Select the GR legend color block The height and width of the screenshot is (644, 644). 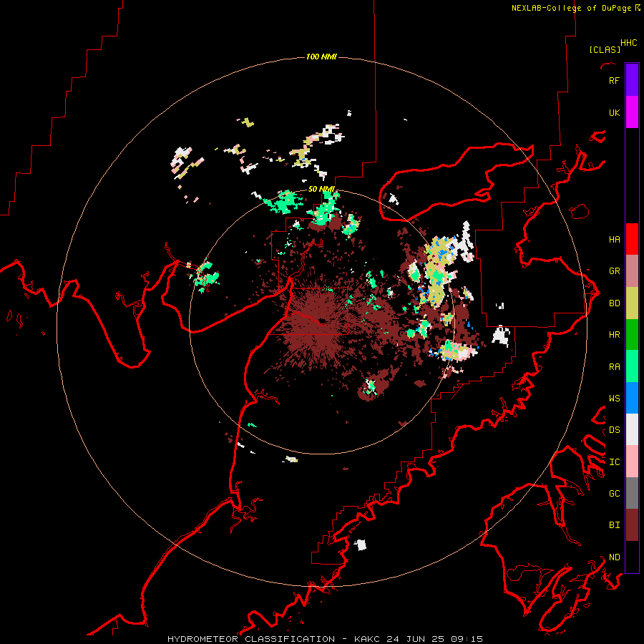coord(632,271)
